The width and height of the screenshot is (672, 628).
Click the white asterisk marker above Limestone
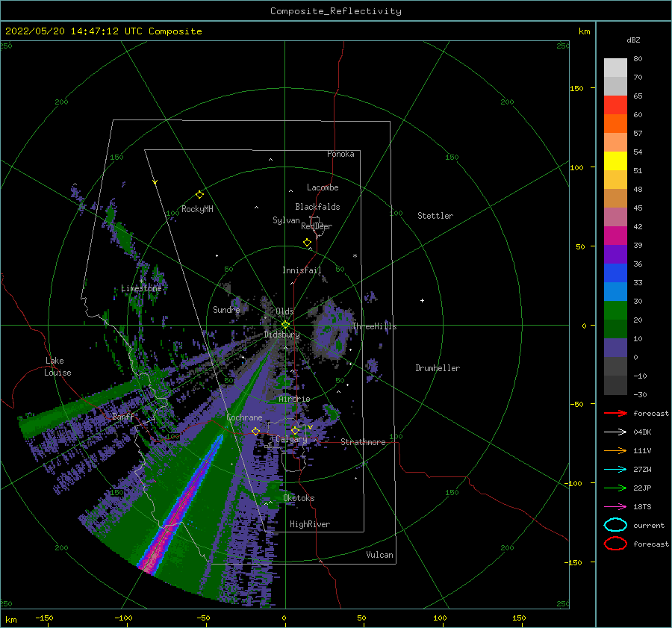141,282
